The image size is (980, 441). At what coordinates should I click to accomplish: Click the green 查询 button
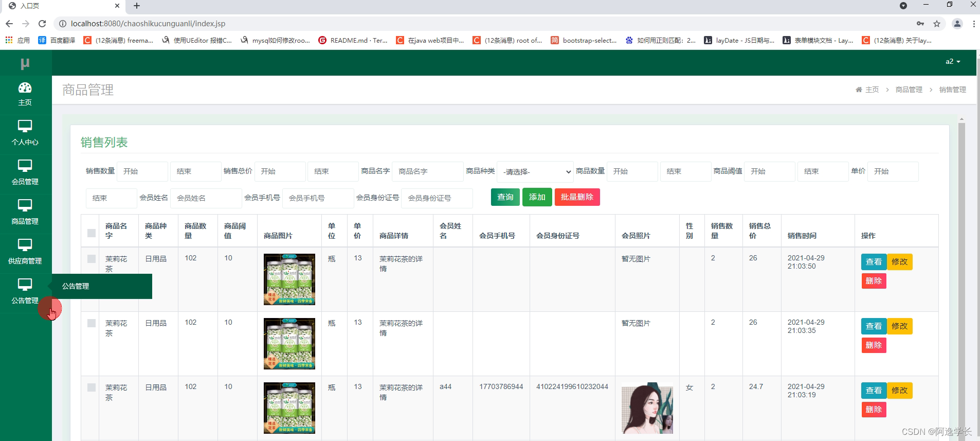click(x=505, y=197)
